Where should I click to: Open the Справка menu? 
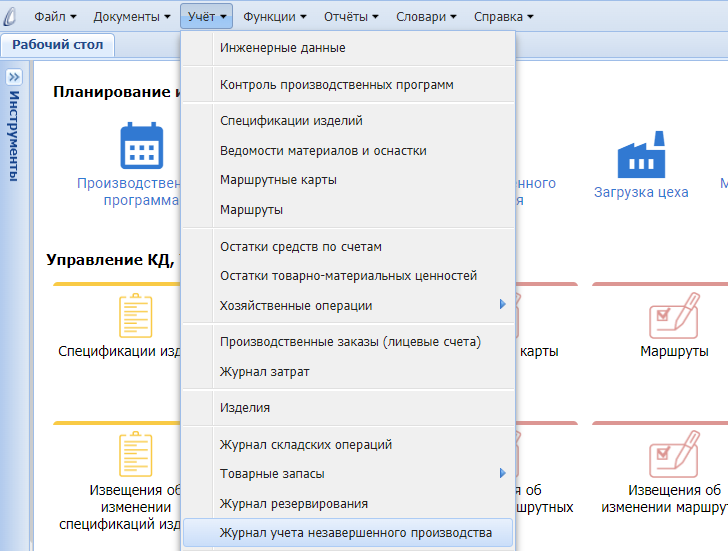(x=502, y=16)
